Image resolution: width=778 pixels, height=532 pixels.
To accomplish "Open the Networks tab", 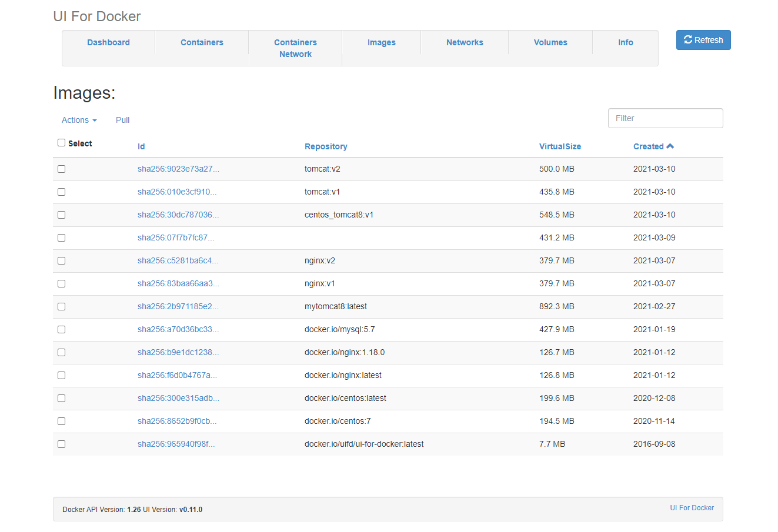I will [465, 42].
